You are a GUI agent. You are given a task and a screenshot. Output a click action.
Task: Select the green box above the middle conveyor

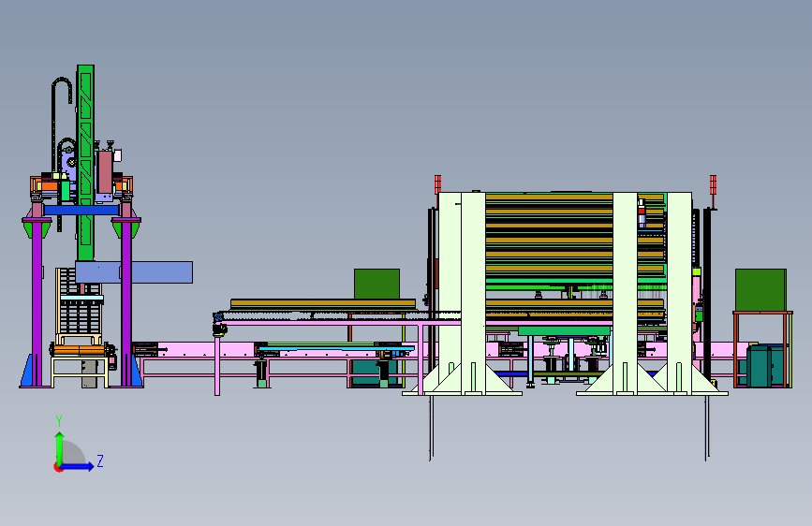[377, 284]
